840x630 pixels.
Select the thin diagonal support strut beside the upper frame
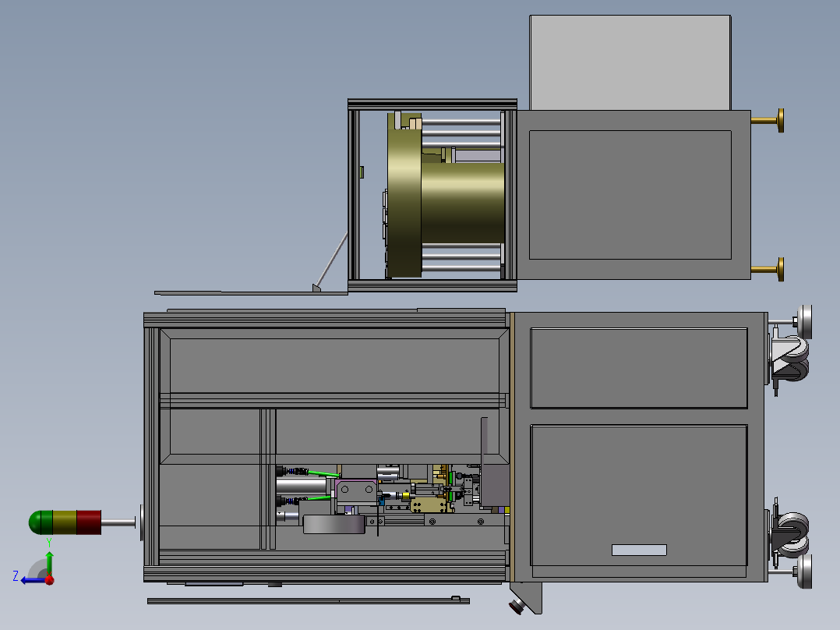point(331,262)
